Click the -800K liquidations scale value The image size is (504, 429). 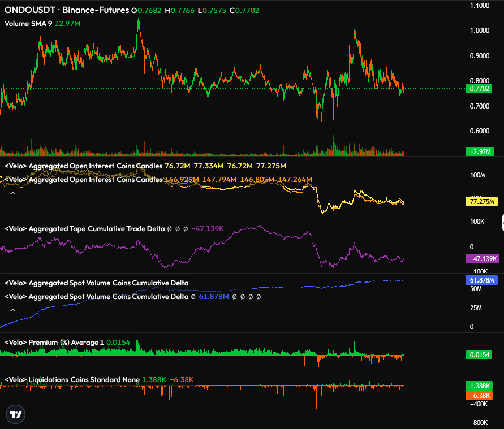pos(479,423)
